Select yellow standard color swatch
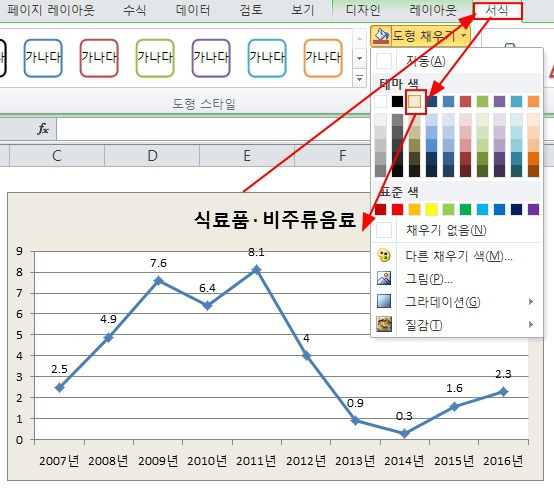The height and width of the screenshot is (489, 554). tap(432, 209)
